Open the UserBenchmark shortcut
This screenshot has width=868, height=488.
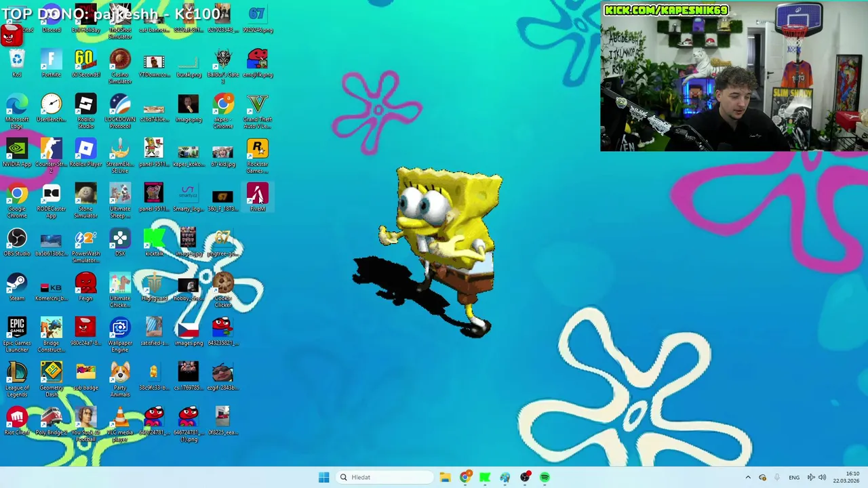pos(51,108)
